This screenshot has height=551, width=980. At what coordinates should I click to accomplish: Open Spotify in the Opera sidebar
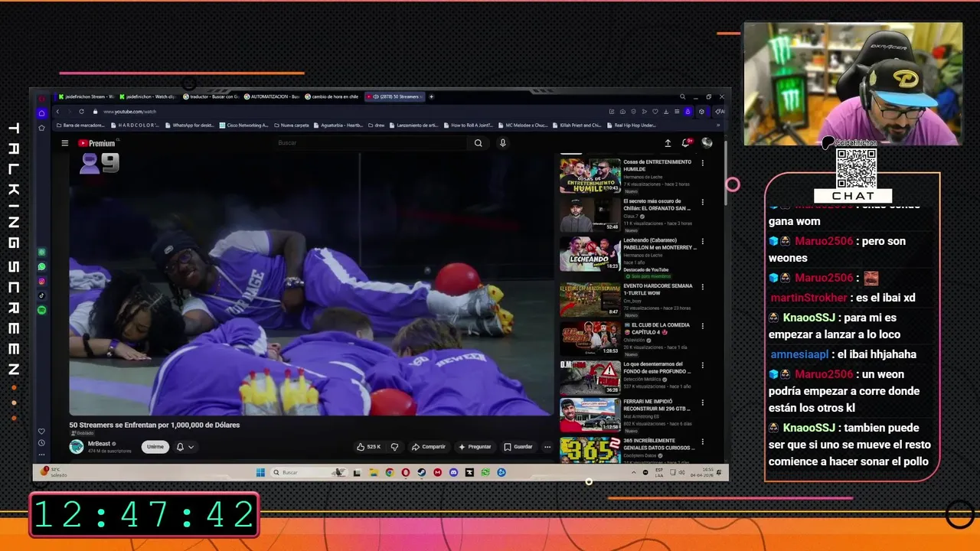click(41, 310)
